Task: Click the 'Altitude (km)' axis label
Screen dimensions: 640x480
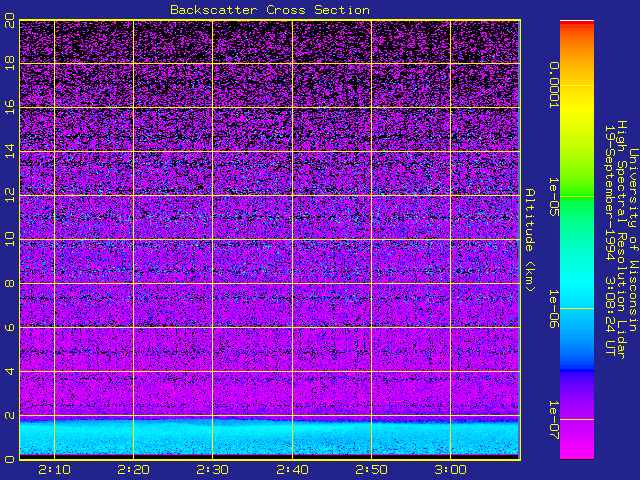Action: (x=530, y=240)
